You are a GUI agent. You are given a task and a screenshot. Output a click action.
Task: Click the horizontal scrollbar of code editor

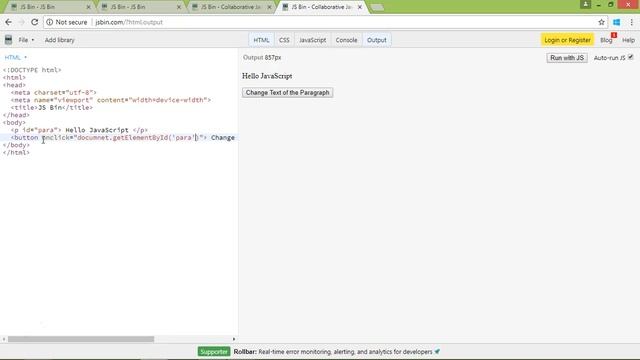81,339
